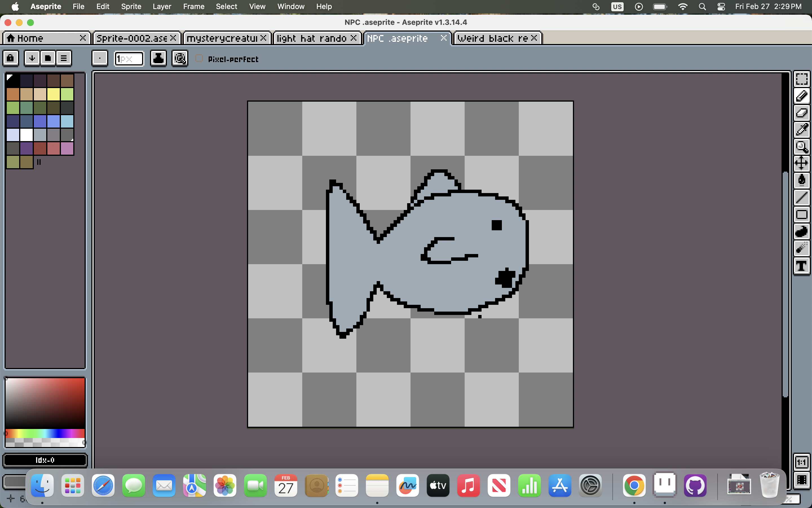The image size is (812, 508).
Task: Click the ink type stamp icon
Action: pyautogui.click(x=158, y=58)
